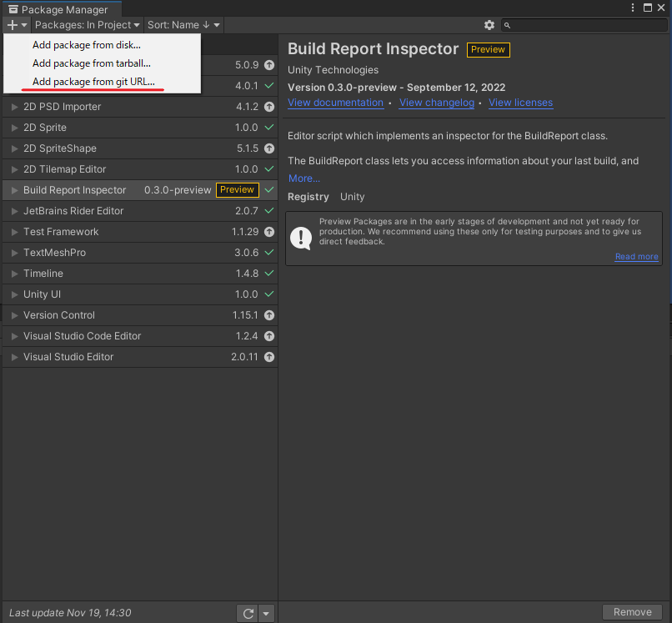
Task: Click the checkmark icon next to Unity UI
Action: pyautogui.click(x=267, y=294)
